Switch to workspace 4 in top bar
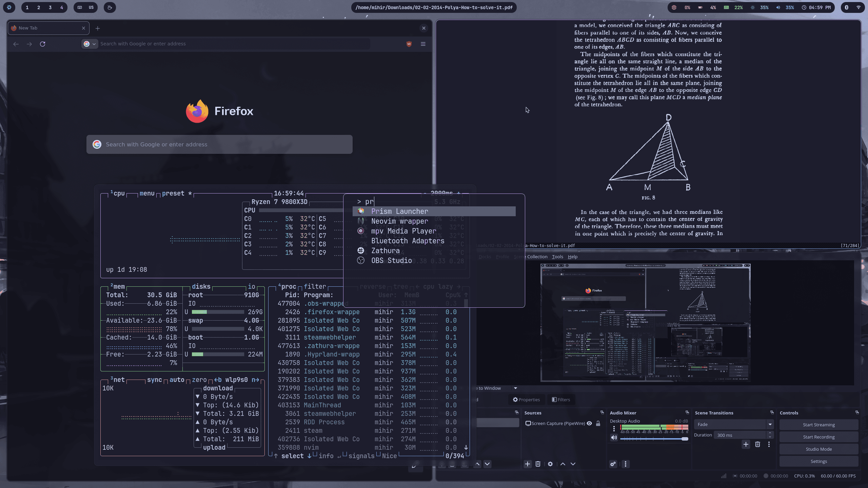Screen dimensions: 868x488 point(62,7)
